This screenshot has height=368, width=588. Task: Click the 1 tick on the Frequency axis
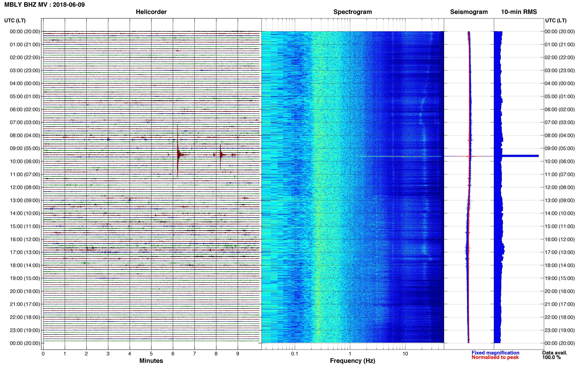(350, 354)
